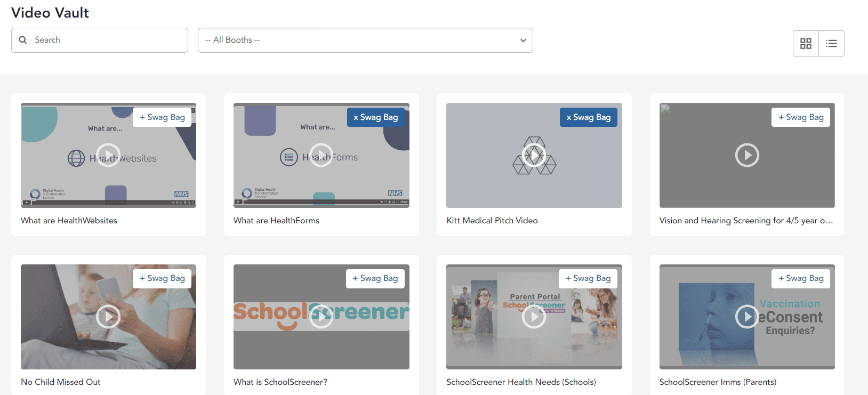Open SchoolScreener Health Needs (Schools) title
Screen dimensions: 868x395
[x=521, y=382]
